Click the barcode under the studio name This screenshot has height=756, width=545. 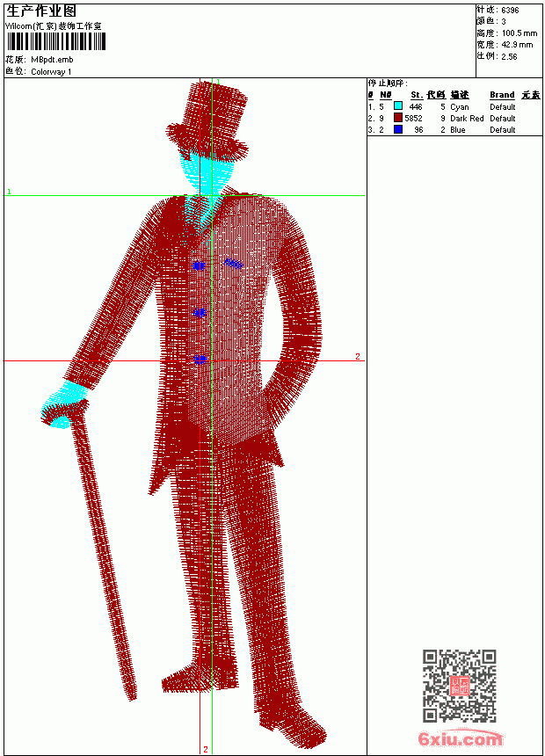(55, 41)
